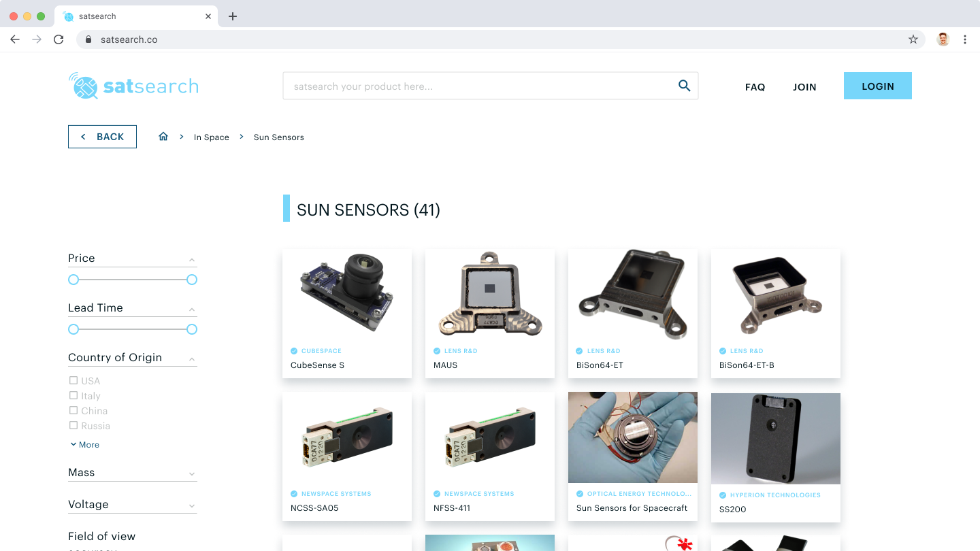Click the Lead Time slider minimum handle
Viewport: 980px width, 551px height.
click(x=73, y=329)
